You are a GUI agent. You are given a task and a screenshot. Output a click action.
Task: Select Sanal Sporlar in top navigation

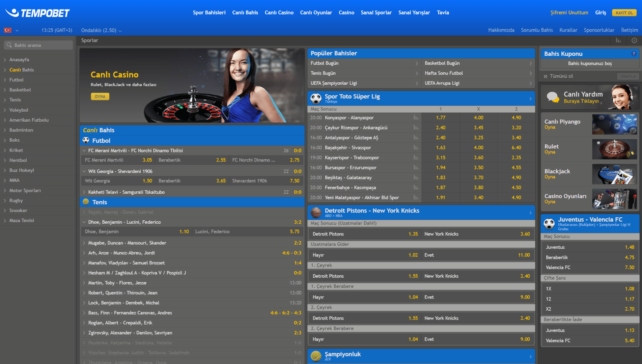coord(376,12)
